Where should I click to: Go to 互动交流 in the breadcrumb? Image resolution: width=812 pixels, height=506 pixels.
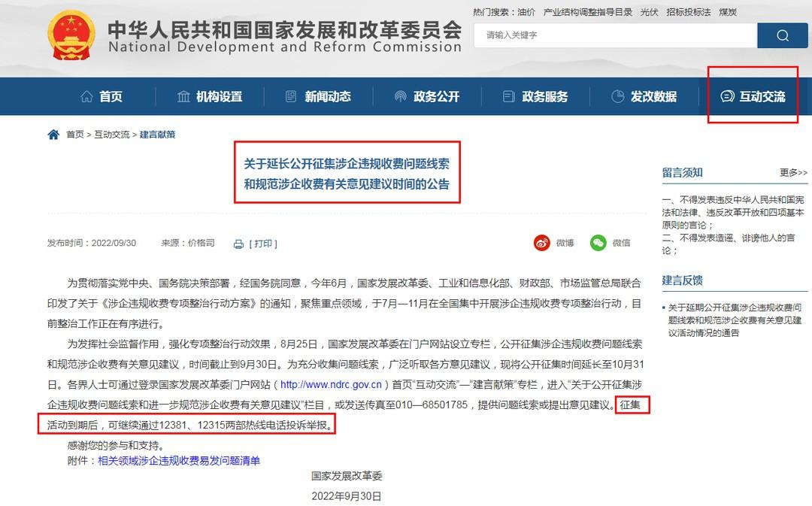click(111, 135)
